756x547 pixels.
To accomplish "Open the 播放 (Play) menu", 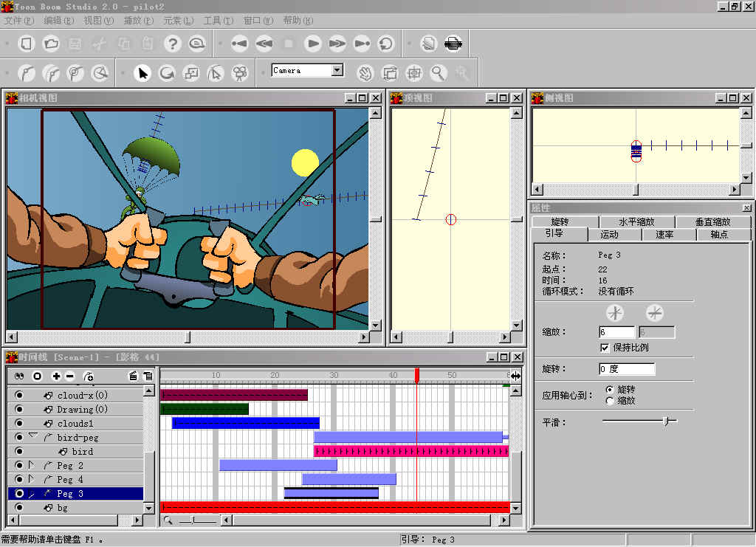I will click(138, 20).
